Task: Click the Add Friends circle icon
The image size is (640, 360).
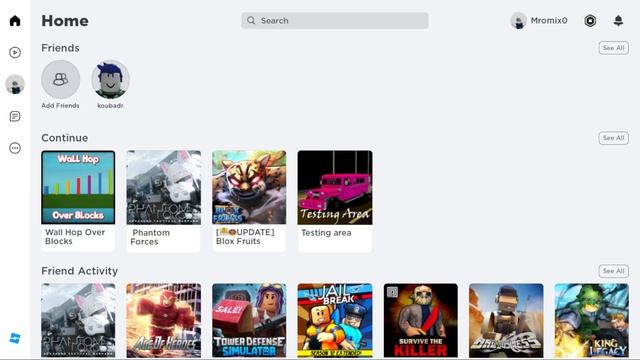Action: pyautogui.click(x=60, y=79)
